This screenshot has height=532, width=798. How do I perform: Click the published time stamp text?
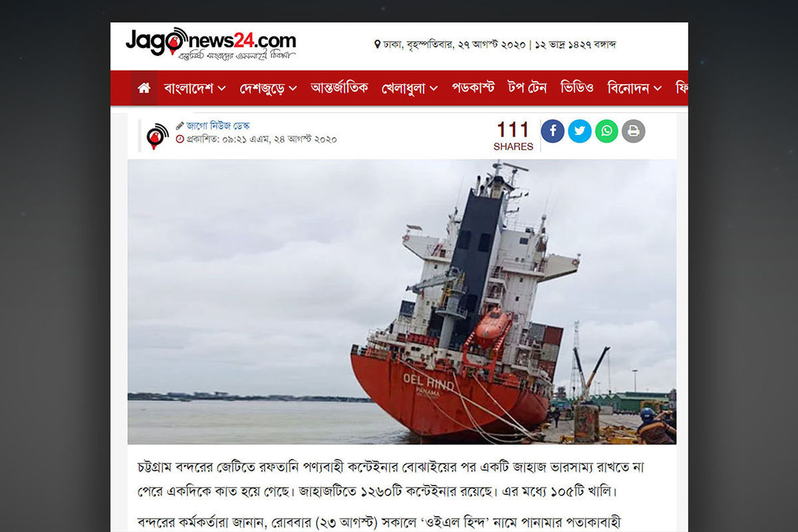click(x=257, y=139)
